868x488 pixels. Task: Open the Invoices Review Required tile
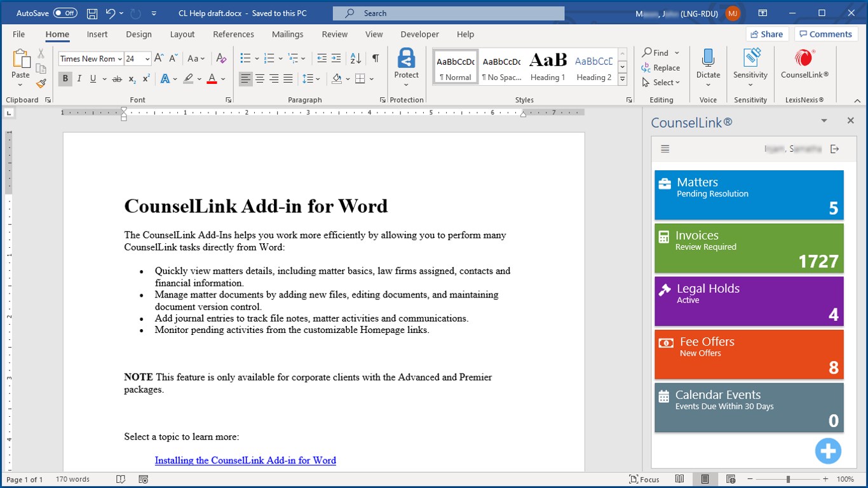coord(749,248)
